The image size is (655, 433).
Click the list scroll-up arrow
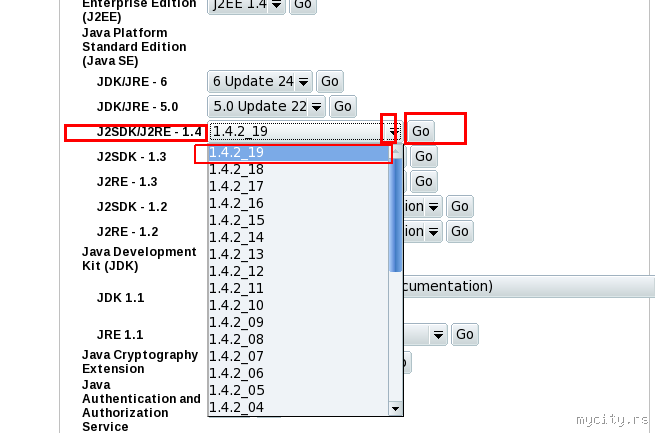395,151
